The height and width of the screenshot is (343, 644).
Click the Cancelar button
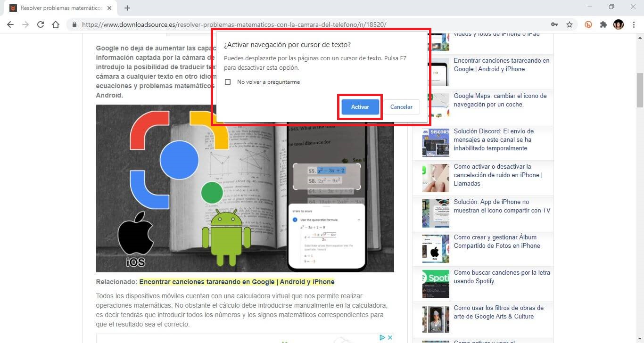[401, 107]
